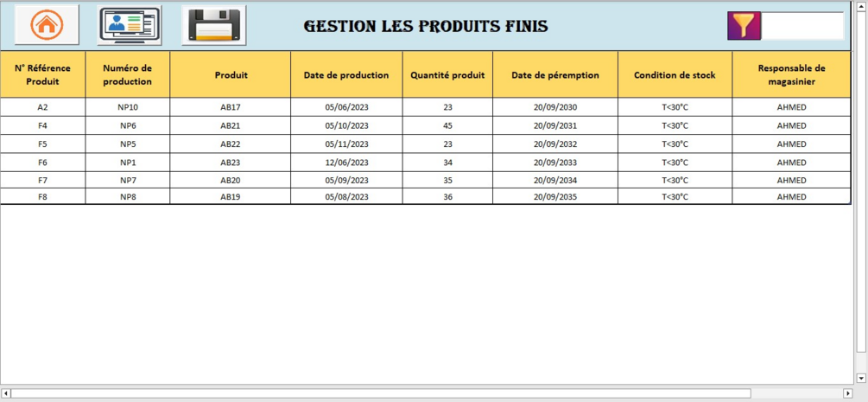Image resolution: width=868 pixels, height=402 pixels.
Task: Click quantity 45 in row F4
Action: click(x=447, y=126)
